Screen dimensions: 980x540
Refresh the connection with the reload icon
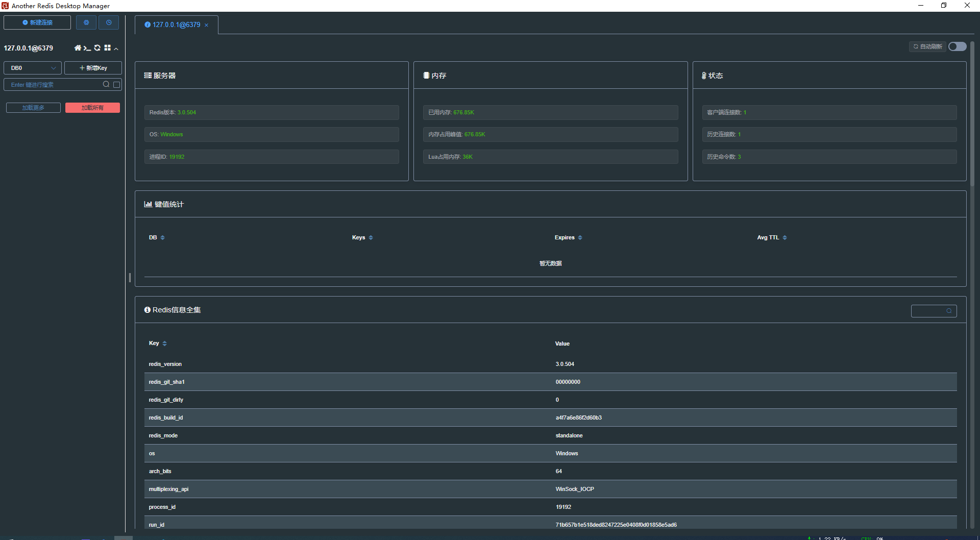click(97, 48)
